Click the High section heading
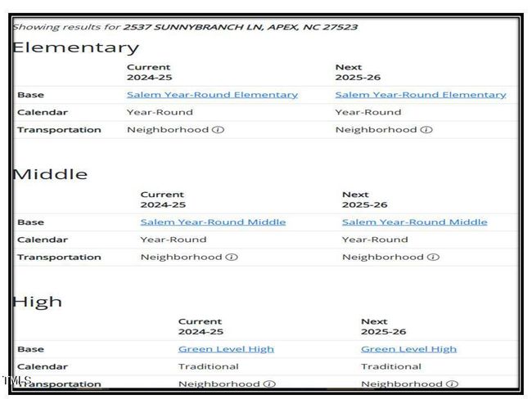 click(38, 302)
